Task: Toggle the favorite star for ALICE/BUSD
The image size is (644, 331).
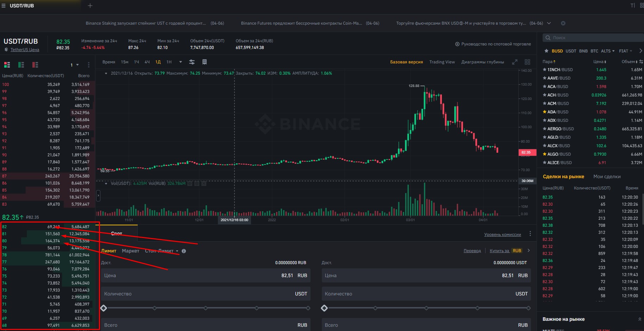Action: (x=545, y=163)
